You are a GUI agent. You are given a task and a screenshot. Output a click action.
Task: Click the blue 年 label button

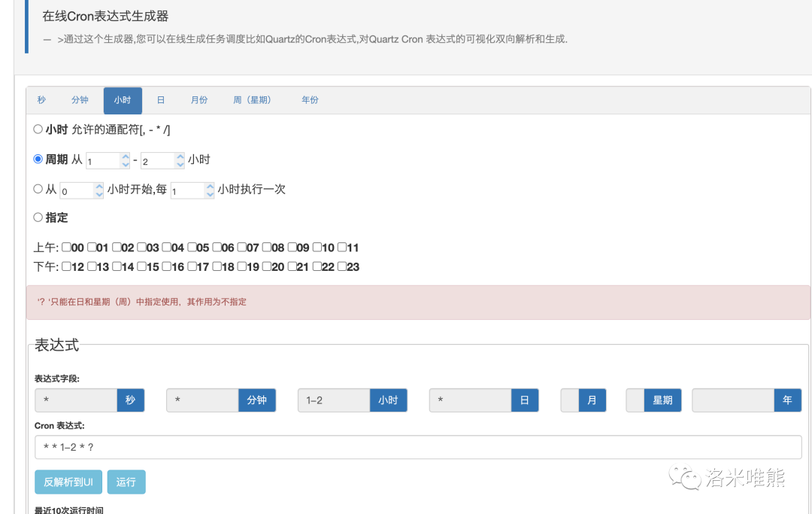pos(788,400)
